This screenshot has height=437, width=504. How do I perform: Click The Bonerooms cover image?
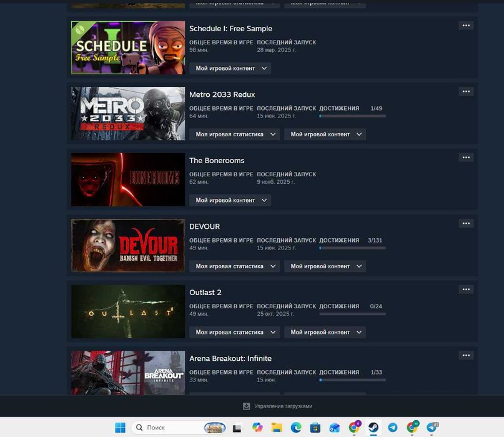tap(128, 179)
